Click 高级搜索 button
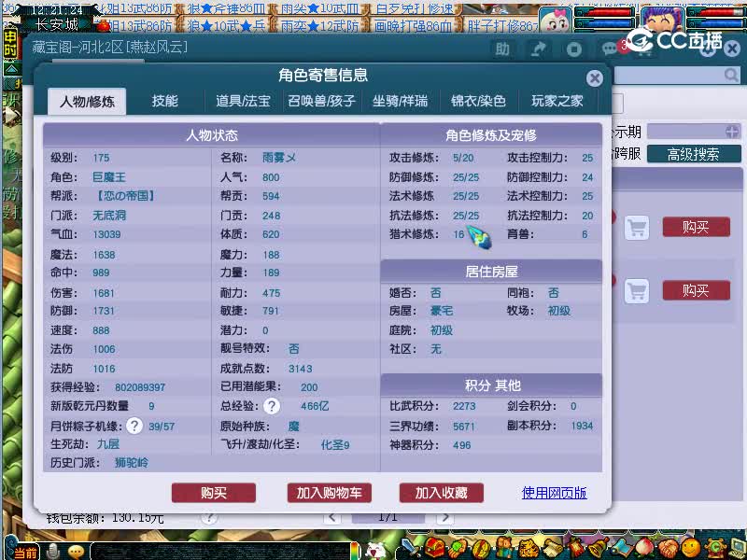The width and height of the screenshot is (747, 560). [x=694, y=154]
